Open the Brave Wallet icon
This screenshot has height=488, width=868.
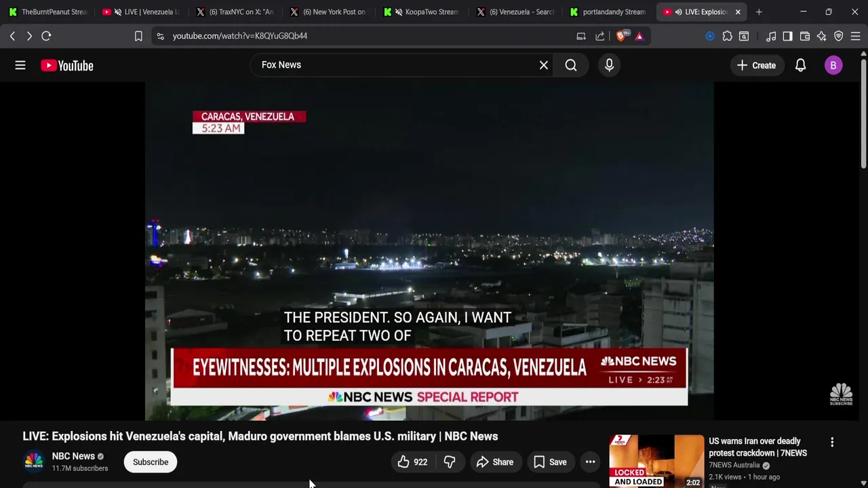click(x=805, y=36)
